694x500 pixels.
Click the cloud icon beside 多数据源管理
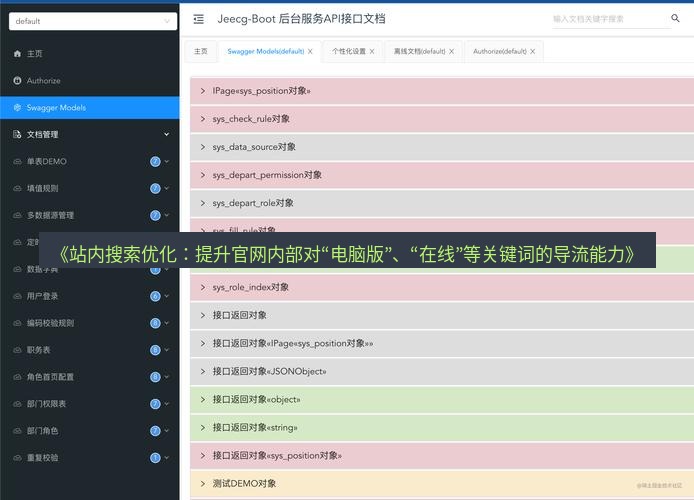17,215
